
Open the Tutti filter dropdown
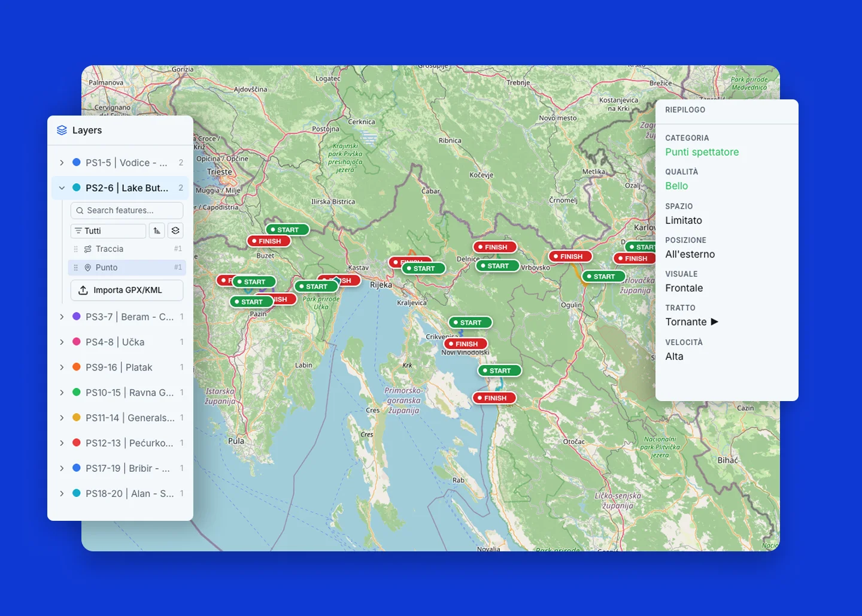coord(108,230)
